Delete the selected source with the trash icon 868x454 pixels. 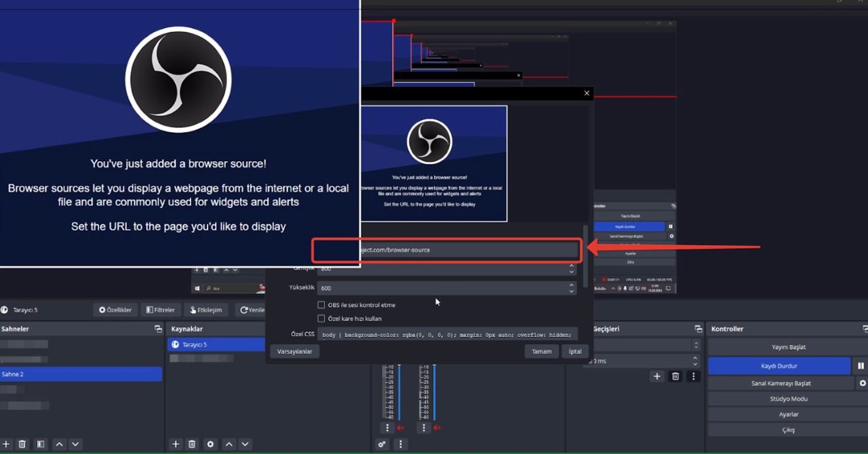pyautogui.click(x=192, y=444)
